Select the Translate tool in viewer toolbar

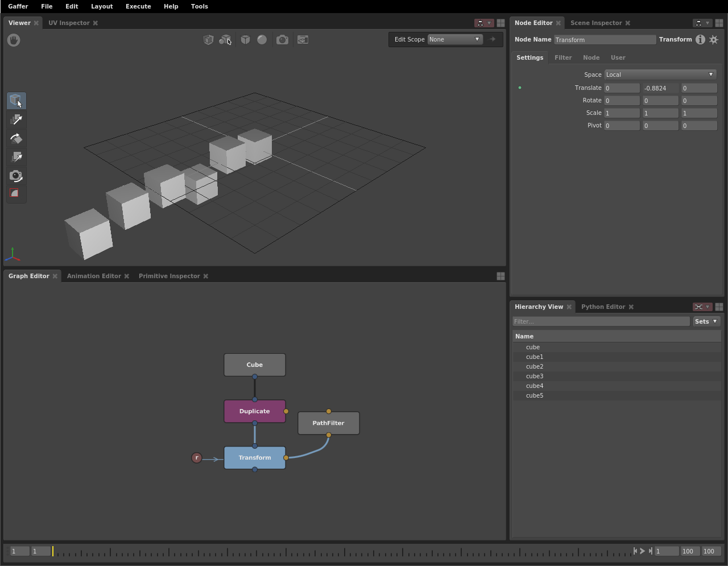tap(16, 119)
